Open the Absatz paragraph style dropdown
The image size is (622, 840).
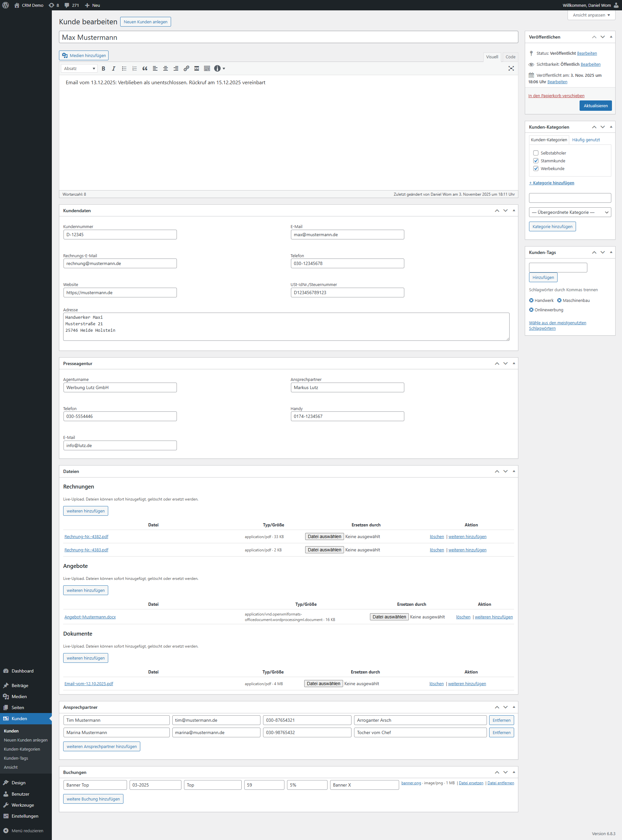pyautogui.click(x=79, y=68)
